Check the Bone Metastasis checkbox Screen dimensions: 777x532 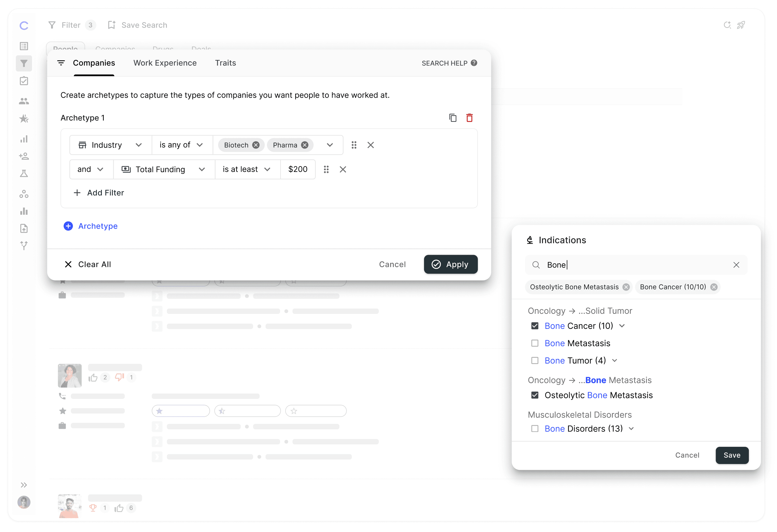coord(535,343)
